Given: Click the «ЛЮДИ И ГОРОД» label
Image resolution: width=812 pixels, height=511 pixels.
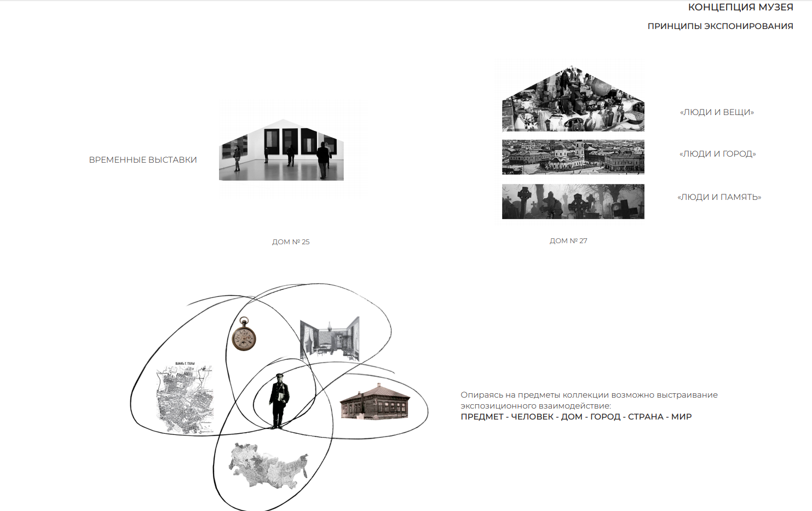Looking at the screenshot, I should point(717,154).
